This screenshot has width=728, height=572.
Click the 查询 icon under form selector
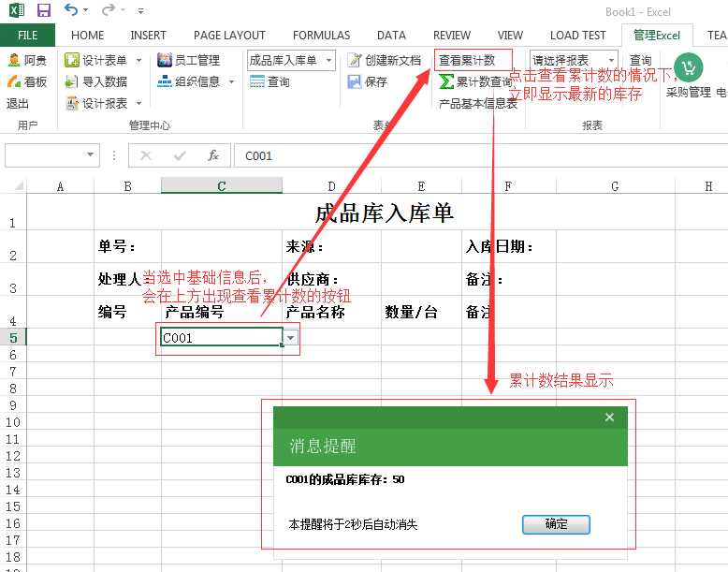(x=256, y=81)
